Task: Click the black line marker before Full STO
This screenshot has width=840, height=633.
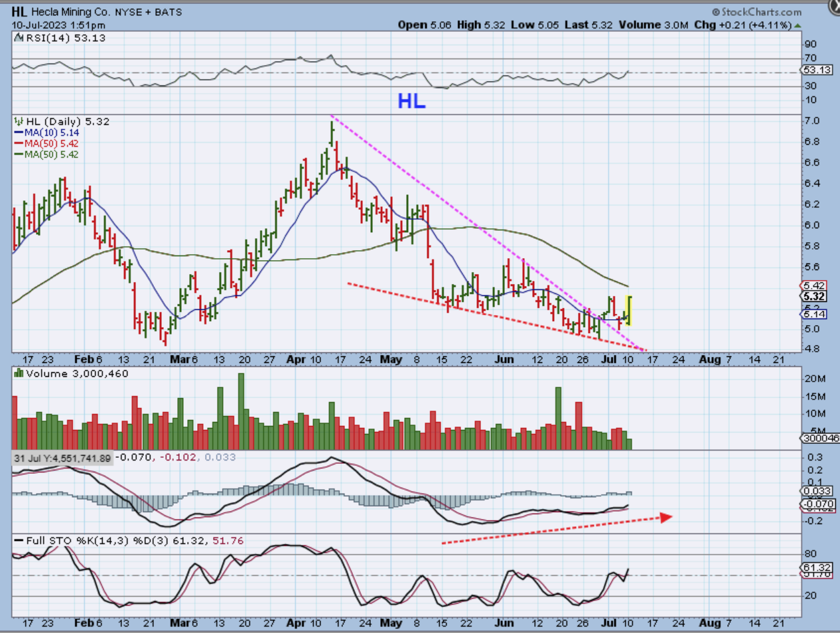Action: point(19,541)
